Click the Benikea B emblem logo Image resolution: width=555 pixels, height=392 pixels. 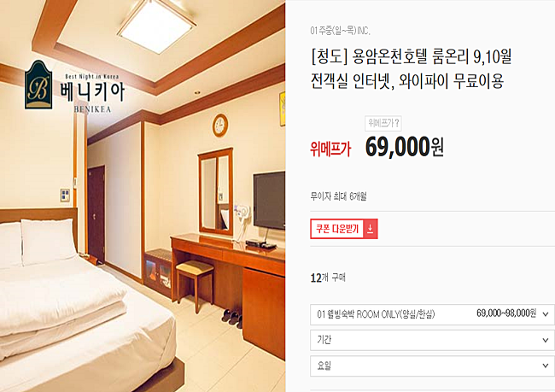click(x=38, y=85)
